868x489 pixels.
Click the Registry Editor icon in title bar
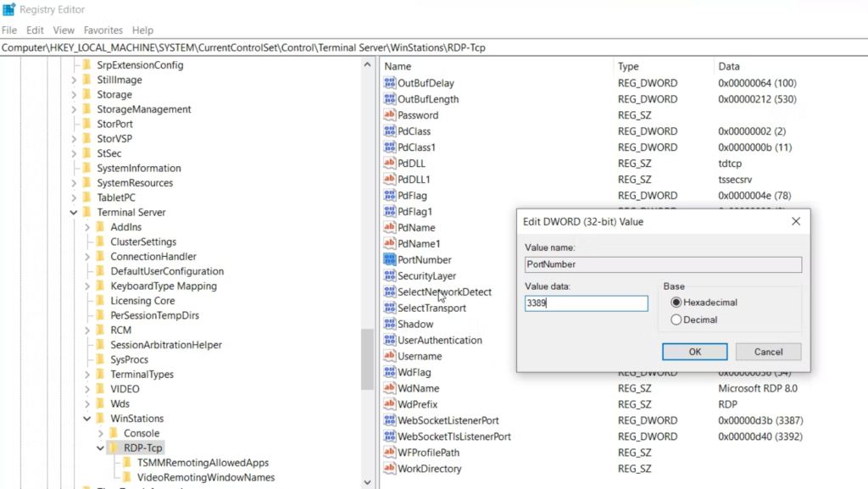8,9
